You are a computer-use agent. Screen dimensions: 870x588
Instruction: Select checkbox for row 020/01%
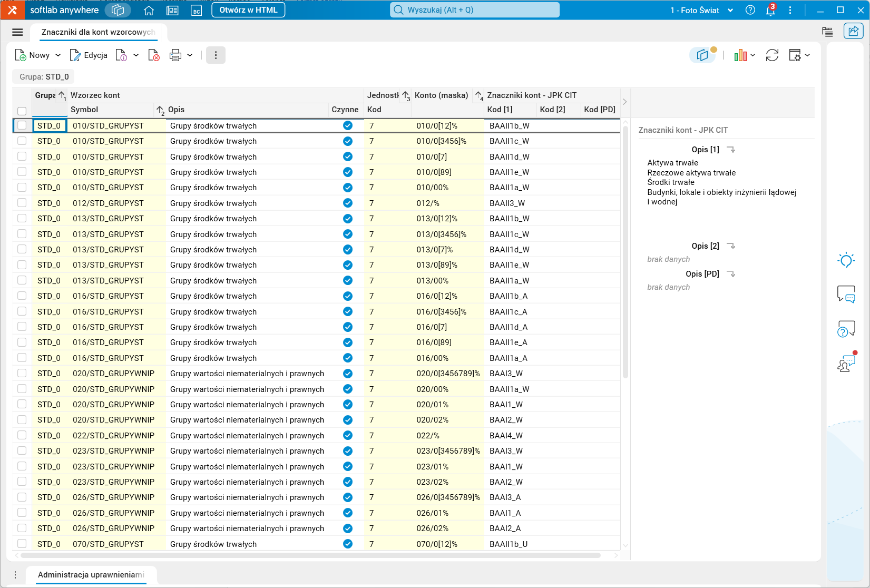(22, 404)
